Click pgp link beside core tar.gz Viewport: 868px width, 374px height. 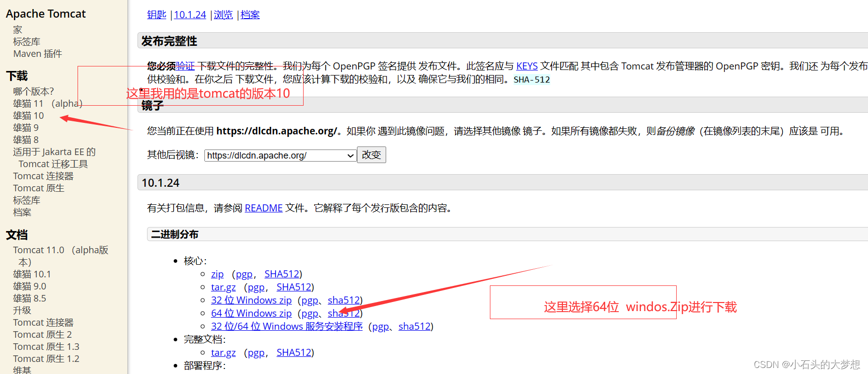point(256,287)
